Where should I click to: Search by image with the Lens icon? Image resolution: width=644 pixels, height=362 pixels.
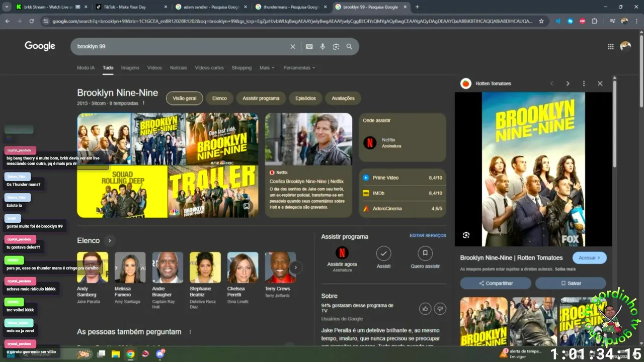click(x=336, y=46)
